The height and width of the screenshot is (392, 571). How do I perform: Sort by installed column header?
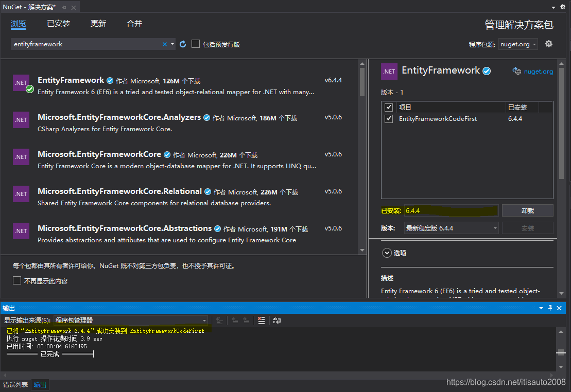(522, 107)
